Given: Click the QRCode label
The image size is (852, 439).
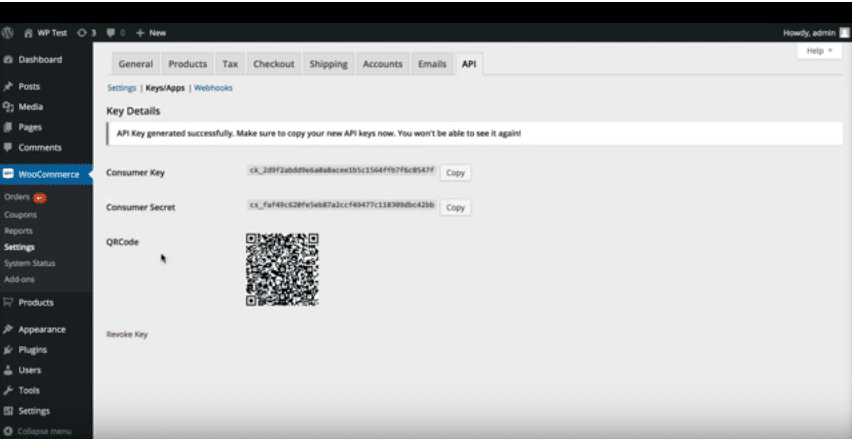Looking at the screenshot, I should [x=123, y=242].
